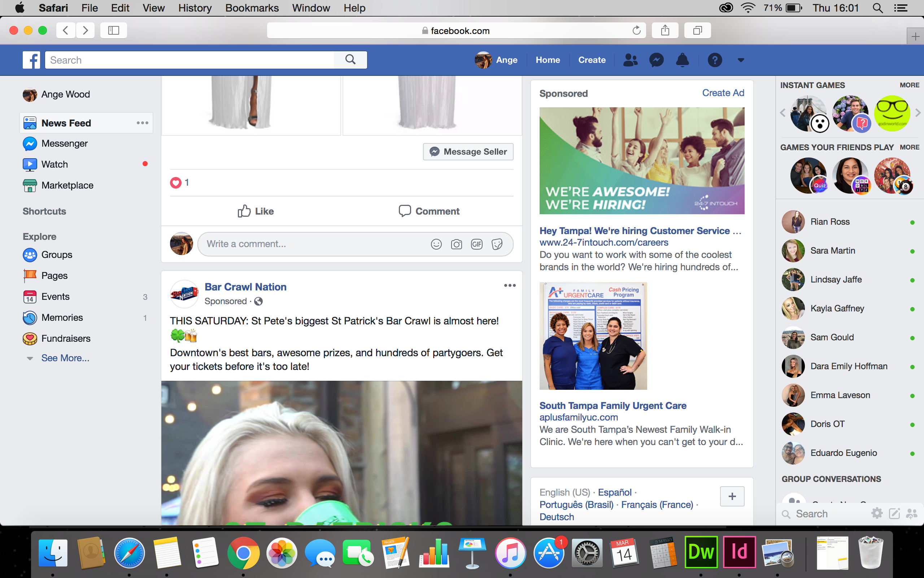924x578 pixels.
Task: Click Create in Facebook header
Action: coord(592,60)
